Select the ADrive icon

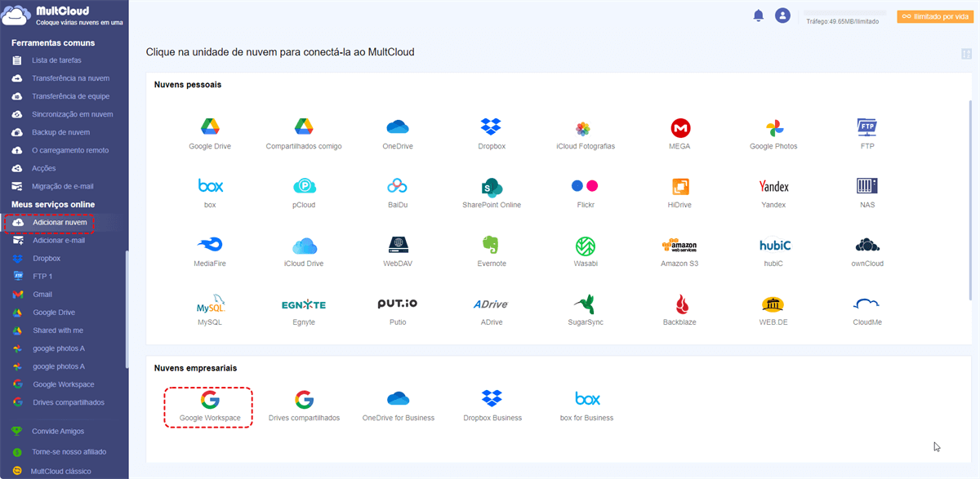coord(491,304)
